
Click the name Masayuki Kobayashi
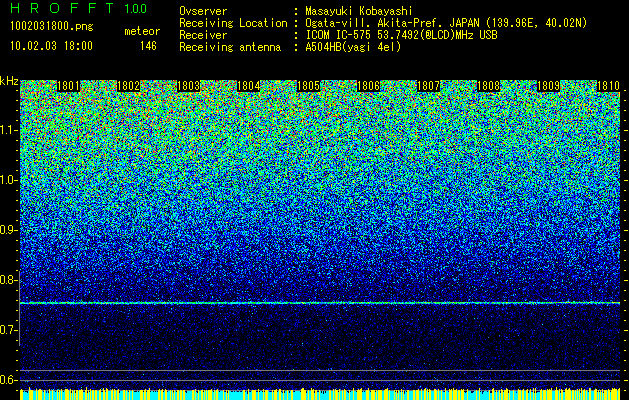pos(359,11)
